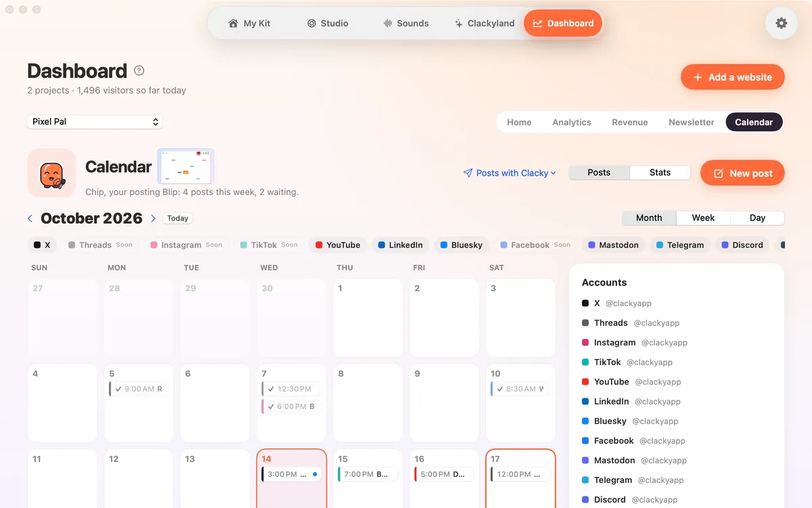Select the YouTube @clackyapp account

(631, 382)
